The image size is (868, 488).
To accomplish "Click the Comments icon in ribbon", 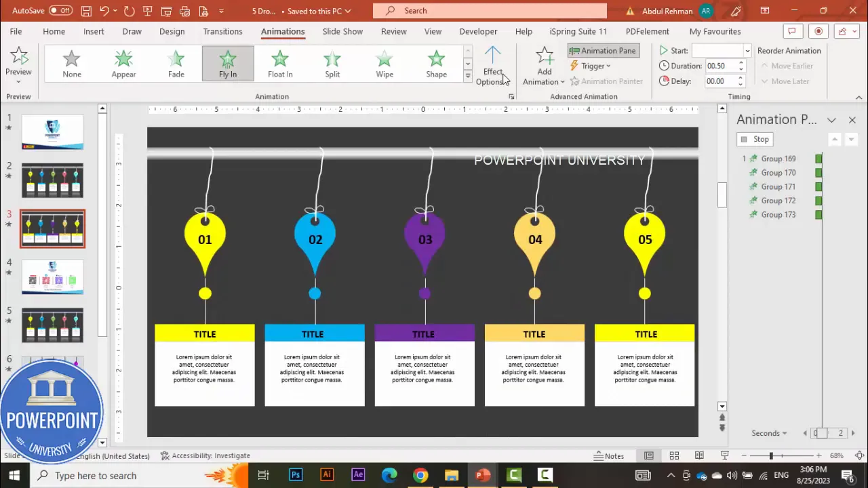I will pyautogui.click(x=791, y=31).
